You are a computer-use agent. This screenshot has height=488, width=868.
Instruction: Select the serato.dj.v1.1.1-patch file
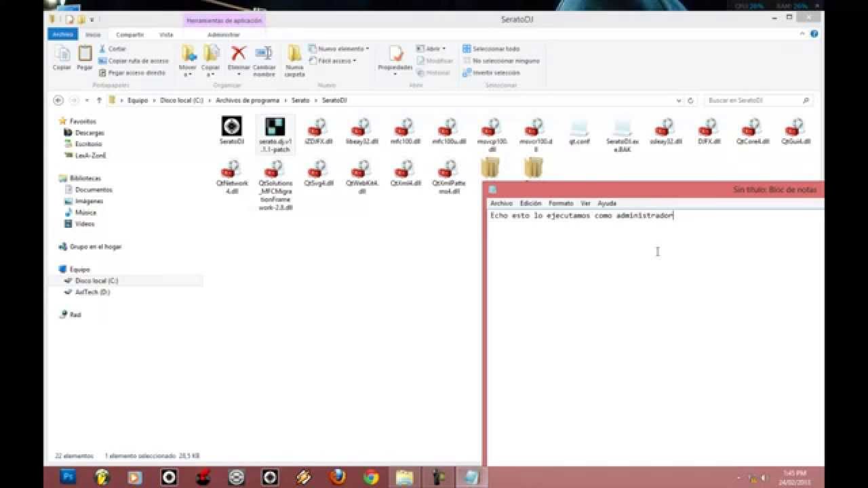[x=275, y=134]
